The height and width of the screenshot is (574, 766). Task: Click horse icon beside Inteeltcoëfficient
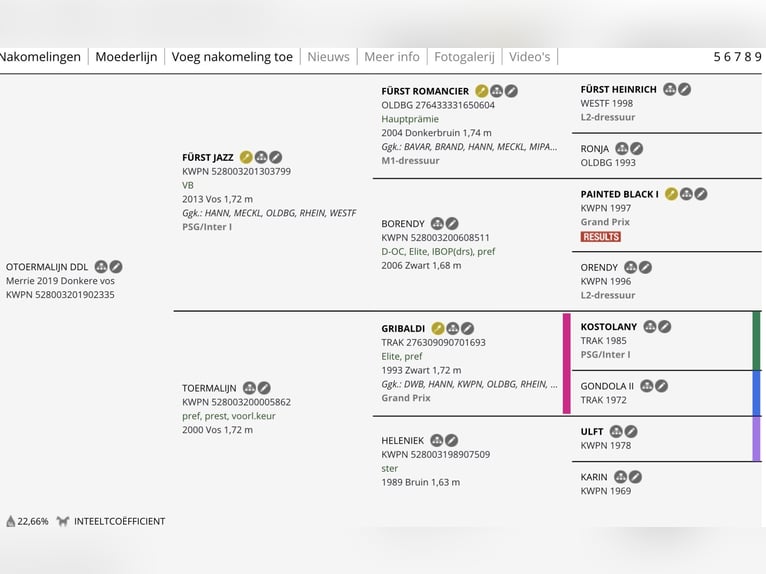click(63, 521)
